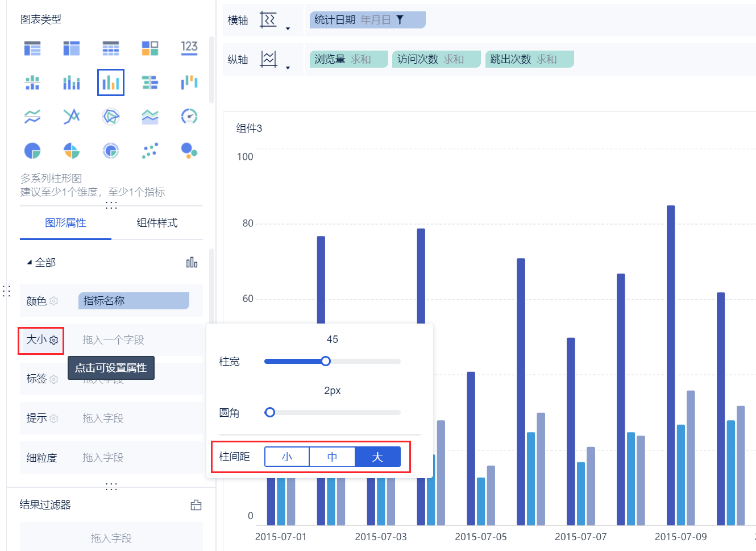Open the 纵轴 dropdown arrow
Viewport: 756px width, 551px height.
(x=288, y=68)
